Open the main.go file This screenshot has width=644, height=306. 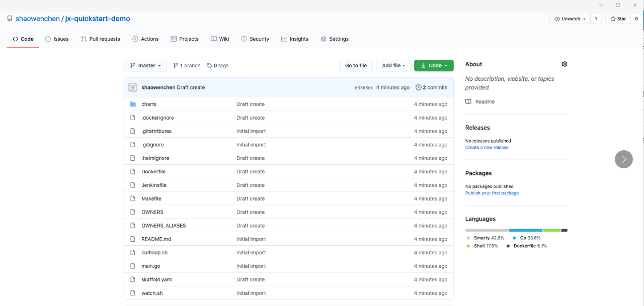pos(150,266)
